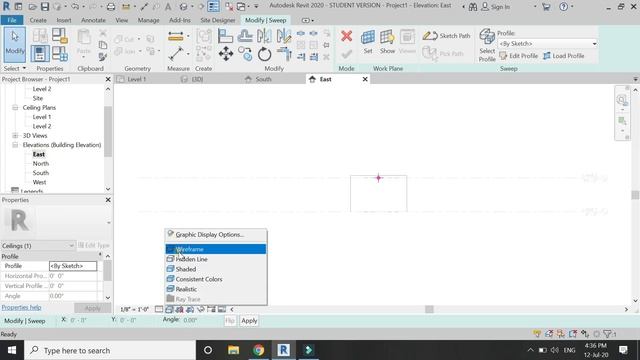
Task: Click Sign In button
Action: point(496,7)
